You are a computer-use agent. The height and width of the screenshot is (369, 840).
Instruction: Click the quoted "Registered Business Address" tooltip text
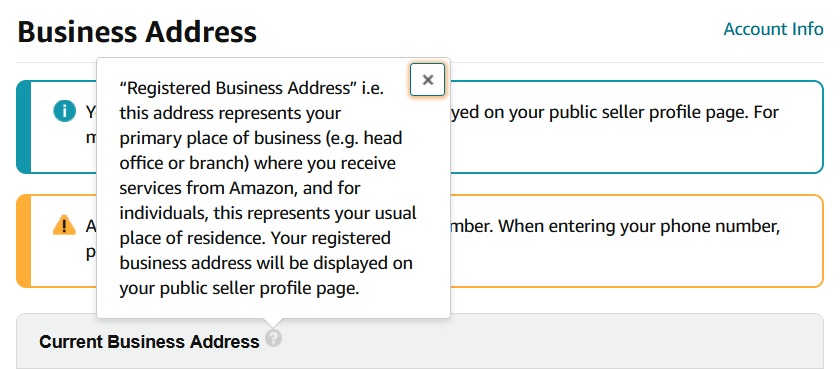click(x=238, y=88)
